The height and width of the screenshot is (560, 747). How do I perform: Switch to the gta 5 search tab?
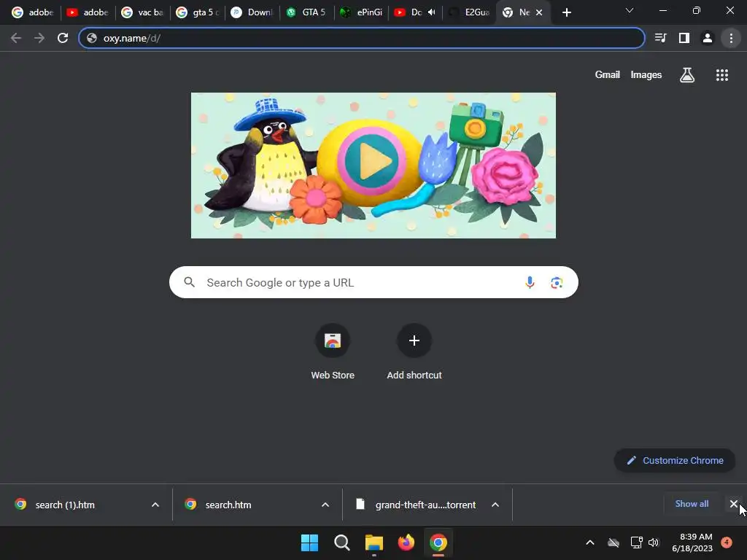point(197,12)
